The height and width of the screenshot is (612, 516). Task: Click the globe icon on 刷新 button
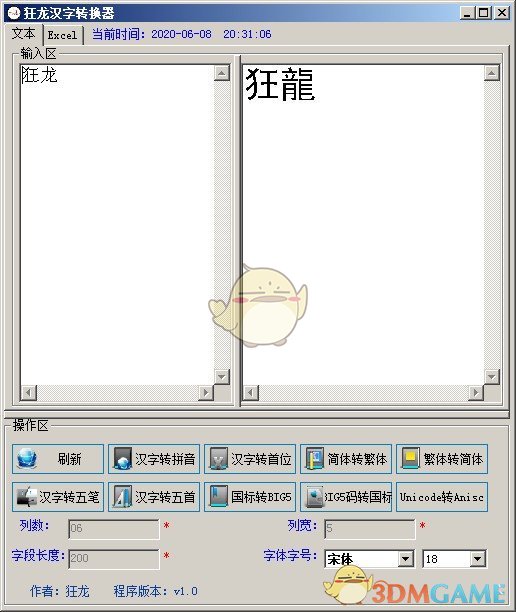(x=27, y=459)
